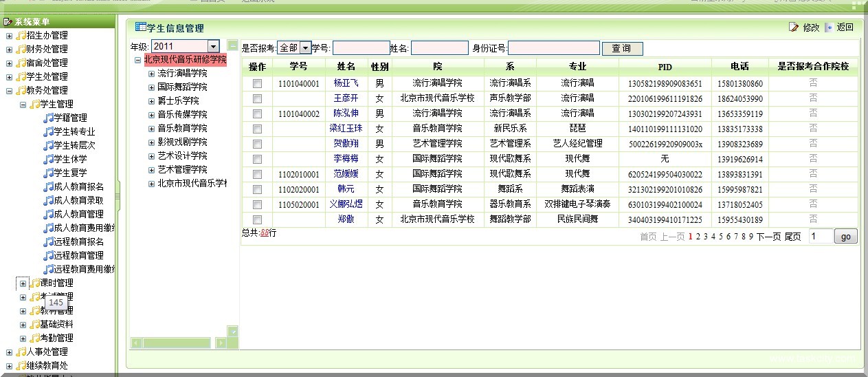Click the 继续教育处 folder icon

coord(21,365)
